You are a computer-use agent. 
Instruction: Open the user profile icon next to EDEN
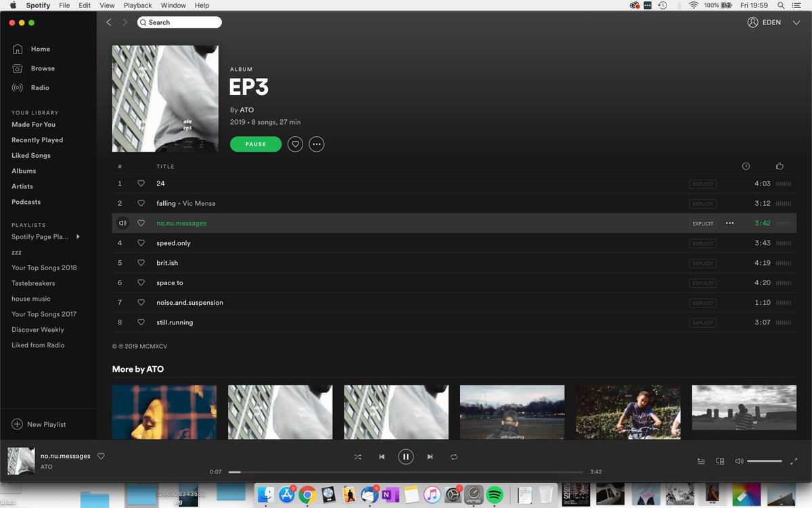point(752,22)
